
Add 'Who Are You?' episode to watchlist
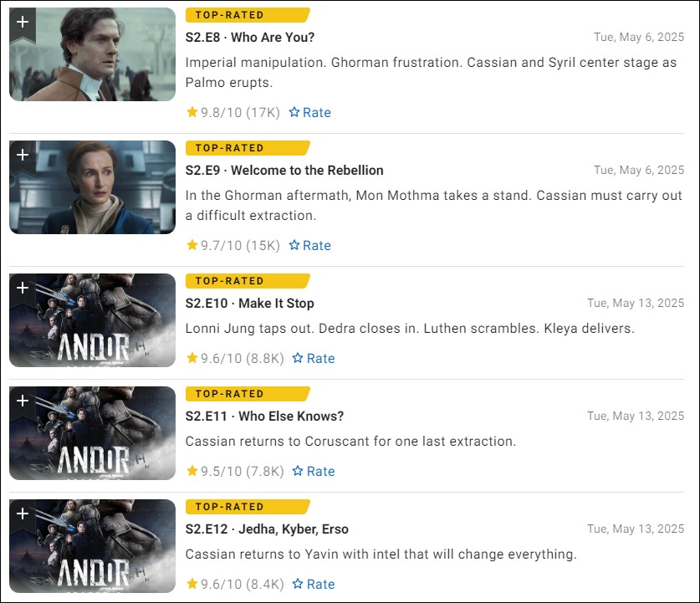click(x=23, y=24)
